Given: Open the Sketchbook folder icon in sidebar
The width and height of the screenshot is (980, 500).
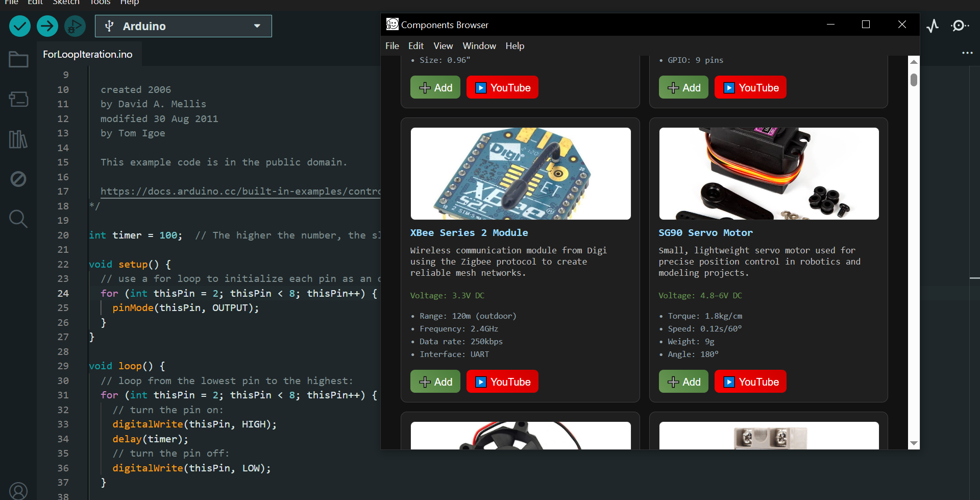Looking at the screenshot, I should click(18, 60).
